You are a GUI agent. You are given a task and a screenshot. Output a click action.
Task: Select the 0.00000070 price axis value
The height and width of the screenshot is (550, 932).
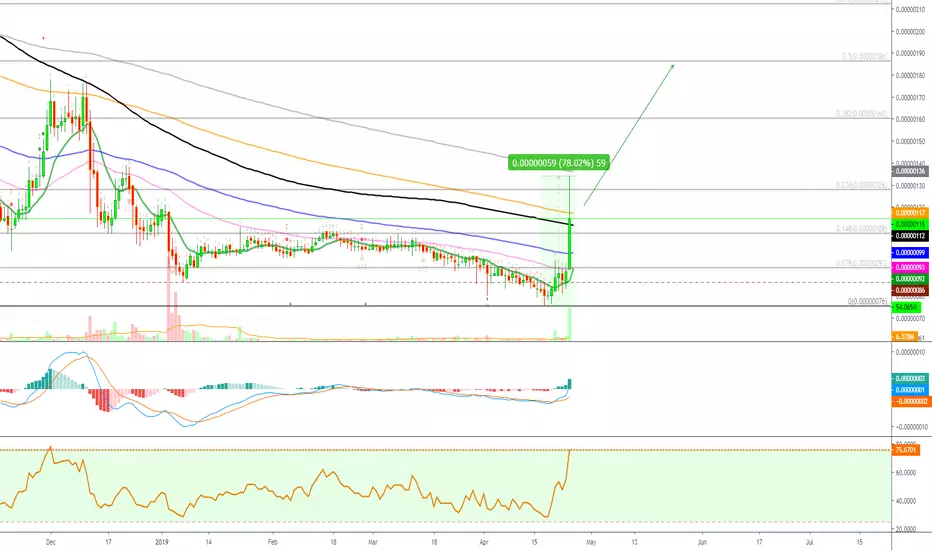[911, 319]
